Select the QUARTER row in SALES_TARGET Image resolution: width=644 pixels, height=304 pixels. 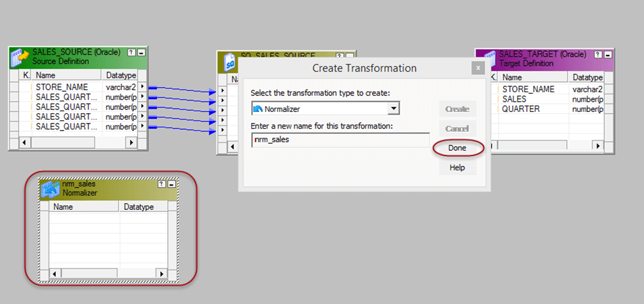click(x=520, y=109)
